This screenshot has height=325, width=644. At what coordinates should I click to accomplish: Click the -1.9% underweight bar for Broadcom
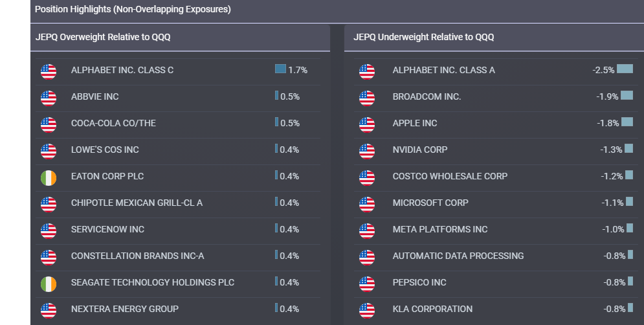pyautogui.click(x=627, y=95)
